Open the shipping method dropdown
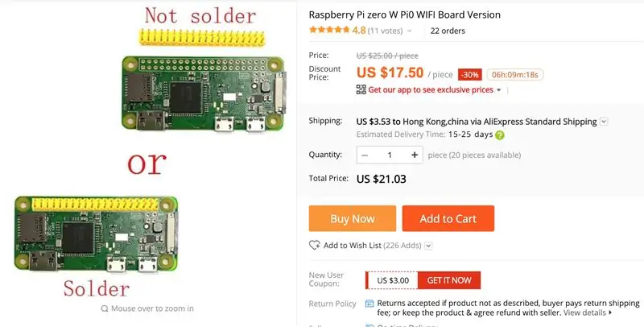This screenshot has width=644, height=327. (604, 122)
